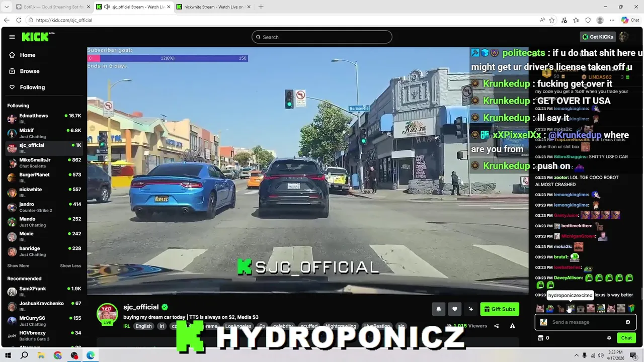The width and height of the screenshot is (644, 362).
Task: Switch to nickwhite Stream browser tab
Action: tap(214, 7)
